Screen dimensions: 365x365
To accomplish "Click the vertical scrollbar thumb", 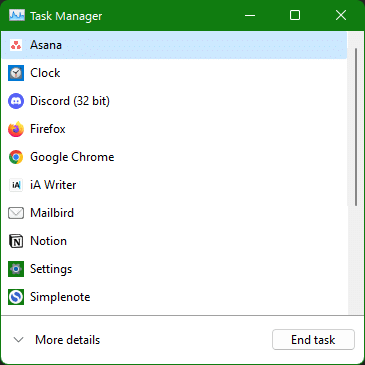I will coord(356,127).
